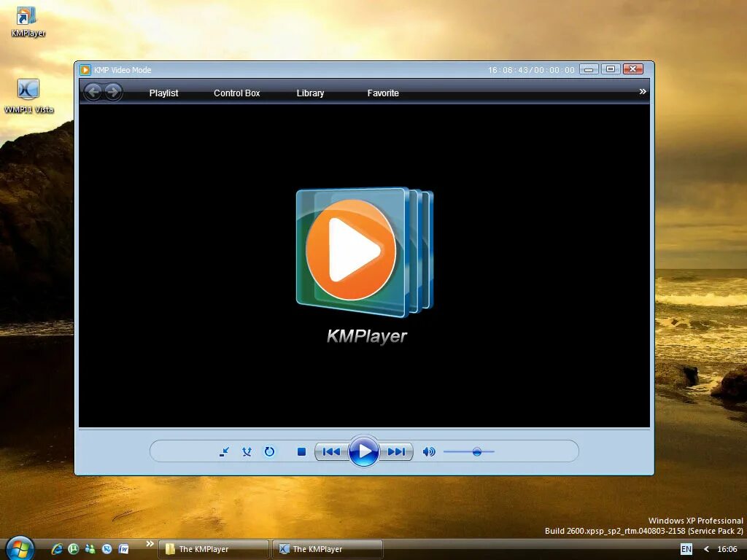This screenshot has width=747, height=560.
Task: Switch to the Library tab
Action: 310,93
